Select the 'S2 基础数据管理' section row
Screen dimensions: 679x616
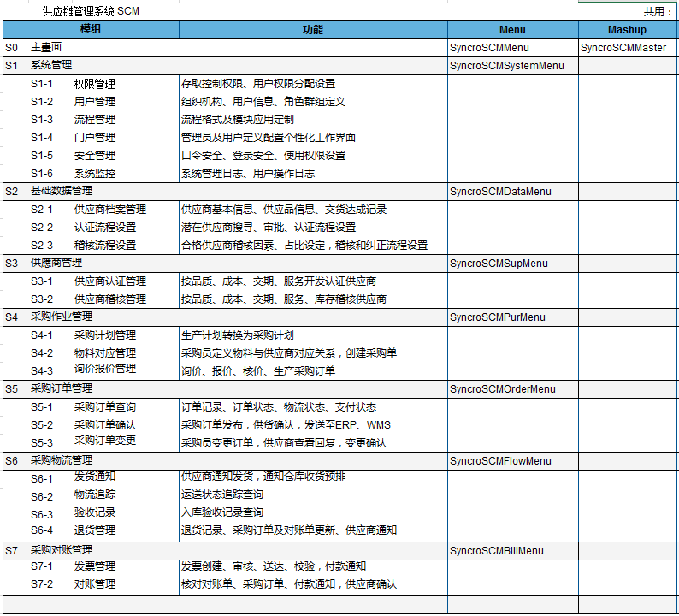225,191
